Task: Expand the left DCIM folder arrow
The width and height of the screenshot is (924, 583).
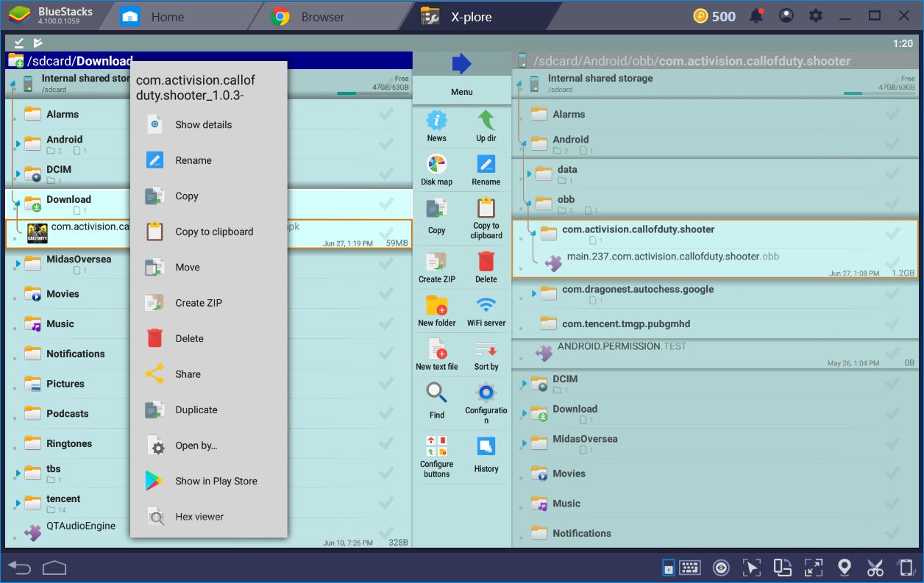Action: pos(18,174)
